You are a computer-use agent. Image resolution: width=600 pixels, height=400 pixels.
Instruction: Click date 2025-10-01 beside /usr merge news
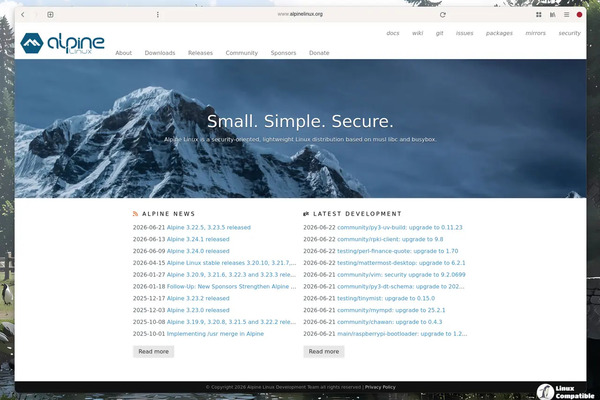[149, 334]
